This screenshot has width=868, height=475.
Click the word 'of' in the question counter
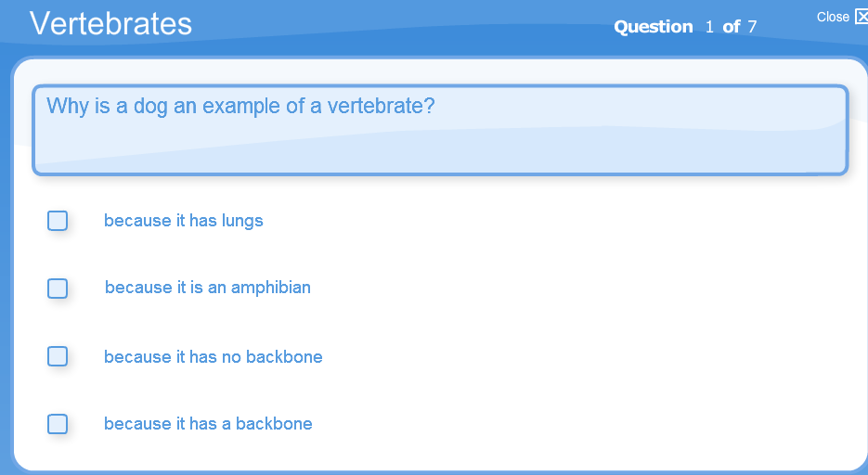(732, 27)
